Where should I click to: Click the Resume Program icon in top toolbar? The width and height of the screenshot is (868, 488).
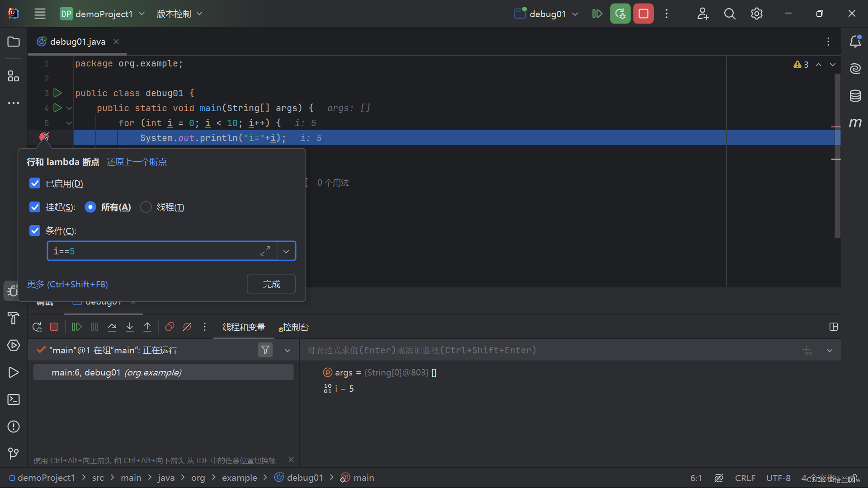click(597, 14)
